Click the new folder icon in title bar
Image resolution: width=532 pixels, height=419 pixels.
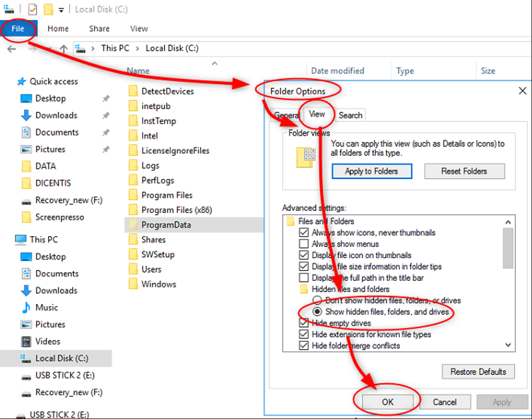coord(49,9)
